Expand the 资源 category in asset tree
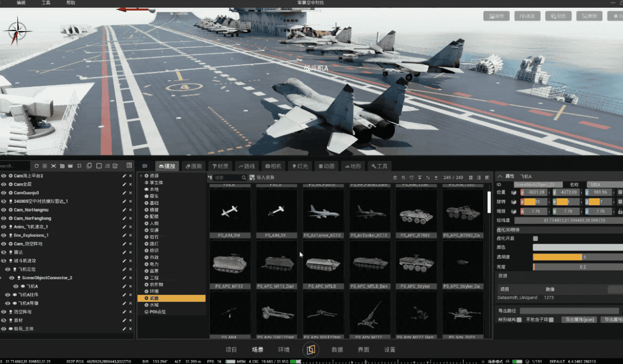The image size is (623, 364). [141, 176]
